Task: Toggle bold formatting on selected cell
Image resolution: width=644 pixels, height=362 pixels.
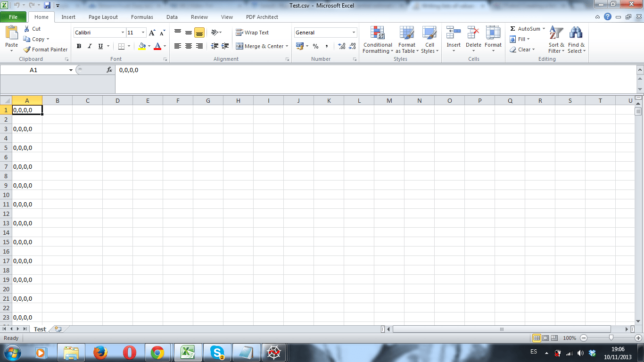Action: point(79,46)
